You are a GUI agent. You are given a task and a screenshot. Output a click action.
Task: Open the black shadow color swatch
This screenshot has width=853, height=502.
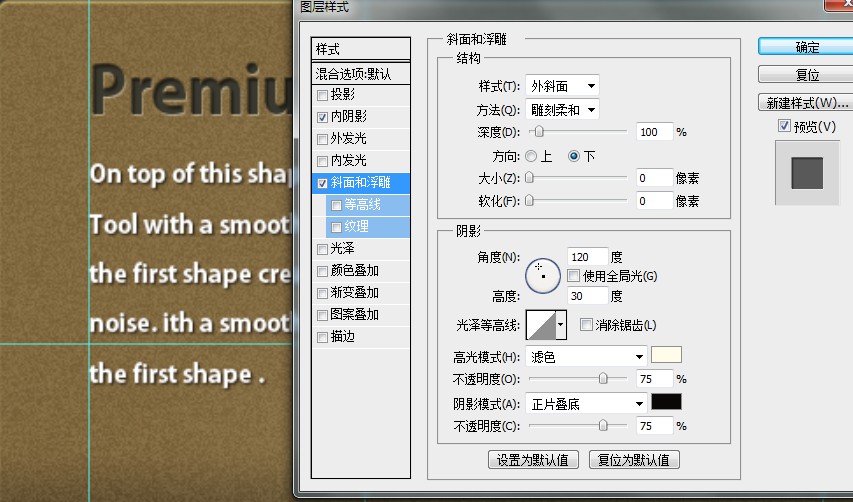coord(666,402)
